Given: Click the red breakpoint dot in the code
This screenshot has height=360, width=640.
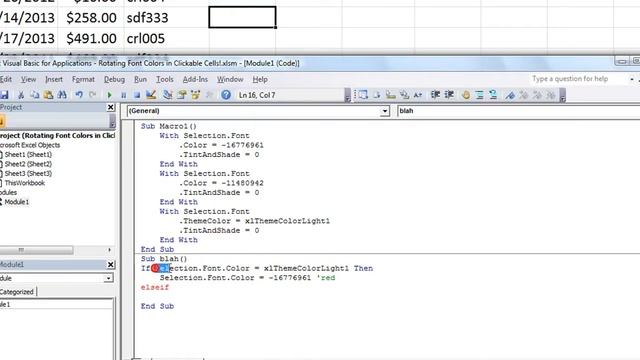Looking at the screenshot, I should (x=155, y=268).
